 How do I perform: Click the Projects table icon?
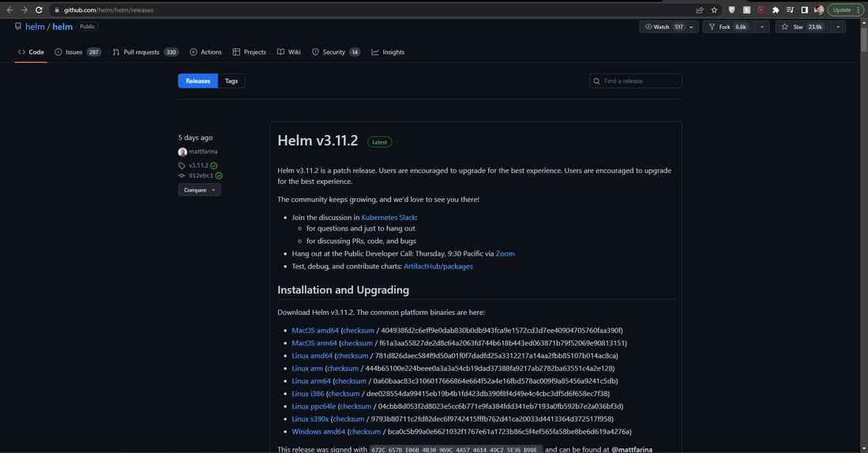(236, 52)
